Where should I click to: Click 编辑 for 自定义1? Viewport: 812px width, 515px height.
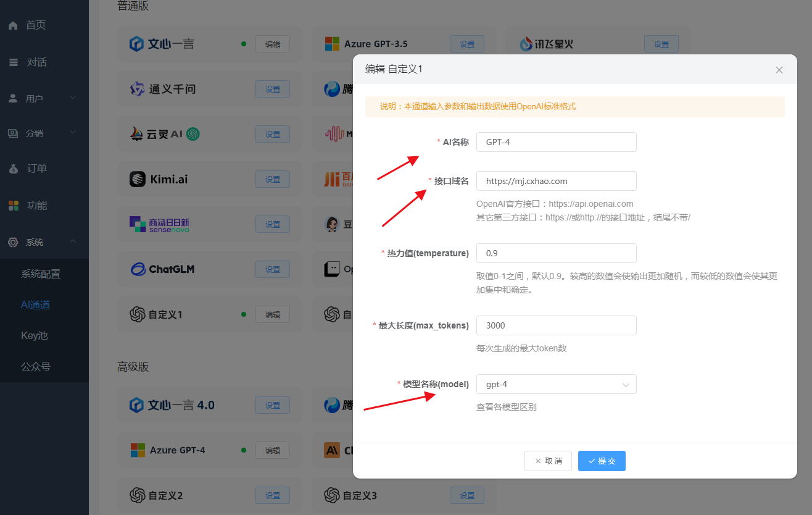tap(273, 314)
